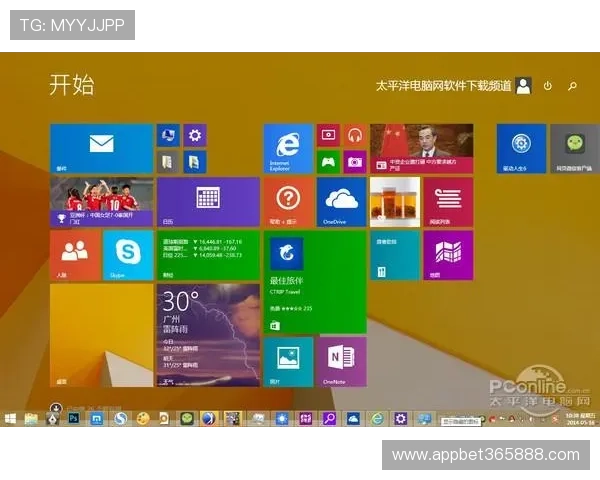Click the power options button
The image size is (600, 480).
[x=548, y=86]
